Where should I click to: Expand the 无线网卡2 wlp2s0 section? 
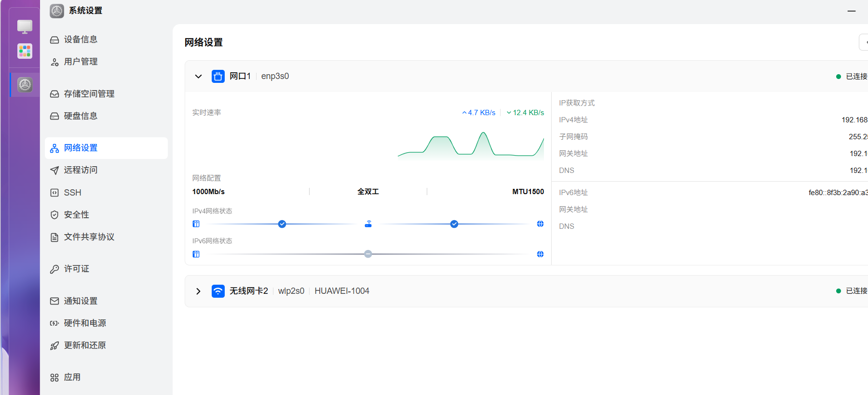[198, 291]
